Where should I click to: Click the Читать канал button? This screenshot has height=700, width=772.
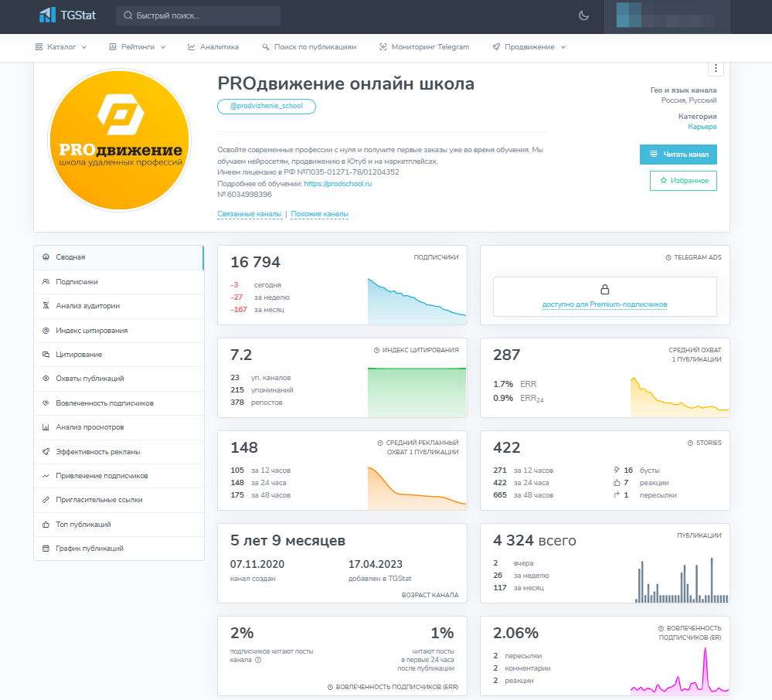[678, 155]
